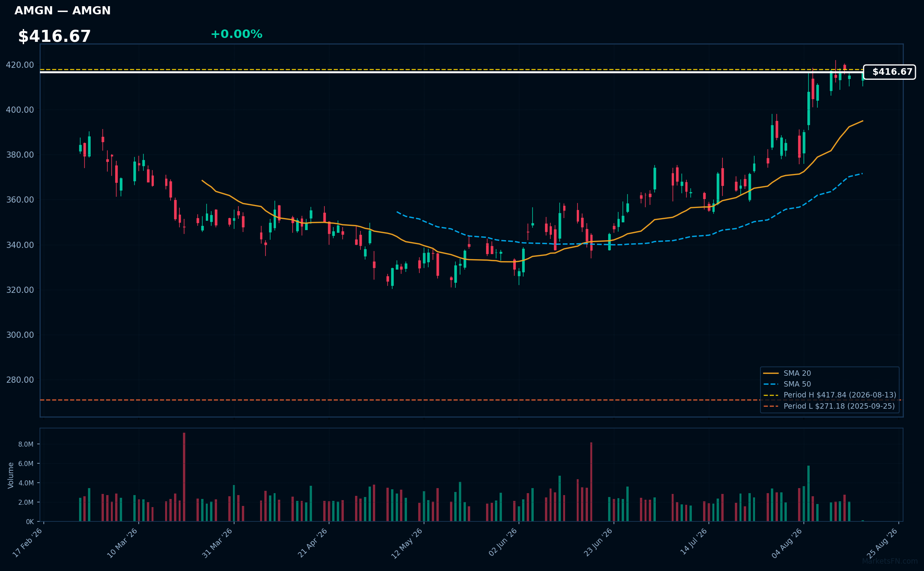Click the 12 May '26 date label
The image size is (924, 571).
(x=407, y=543)
